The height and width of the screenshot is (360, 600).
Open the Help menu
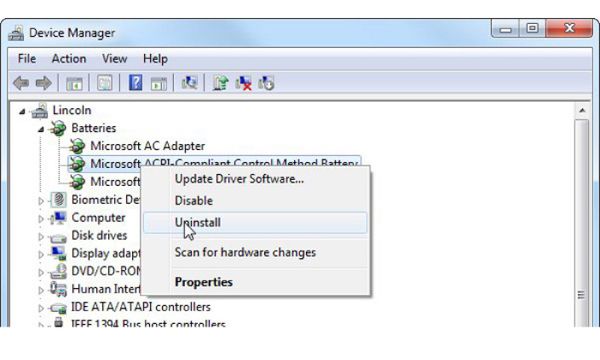pos(155,59)
